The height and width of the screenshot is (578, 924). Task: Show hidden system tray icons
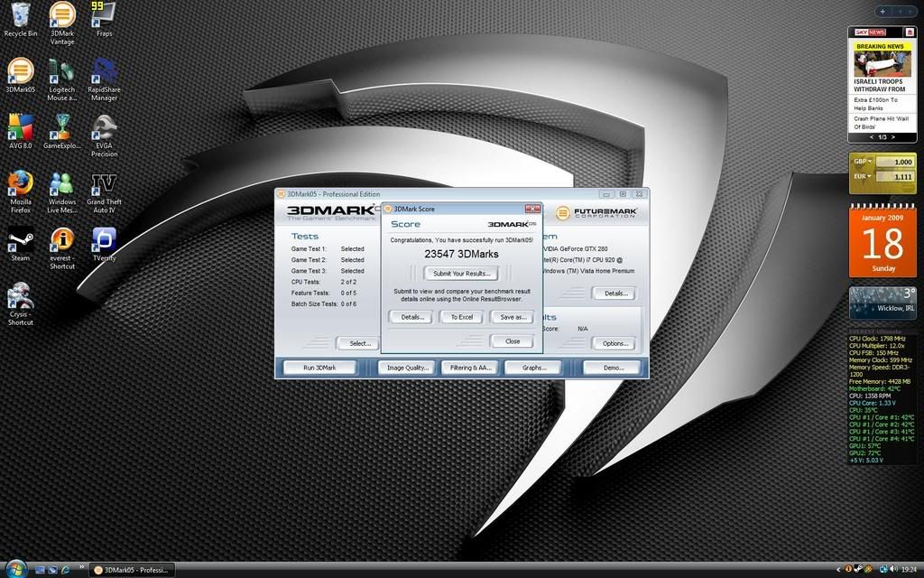click(x=838, y=570)
